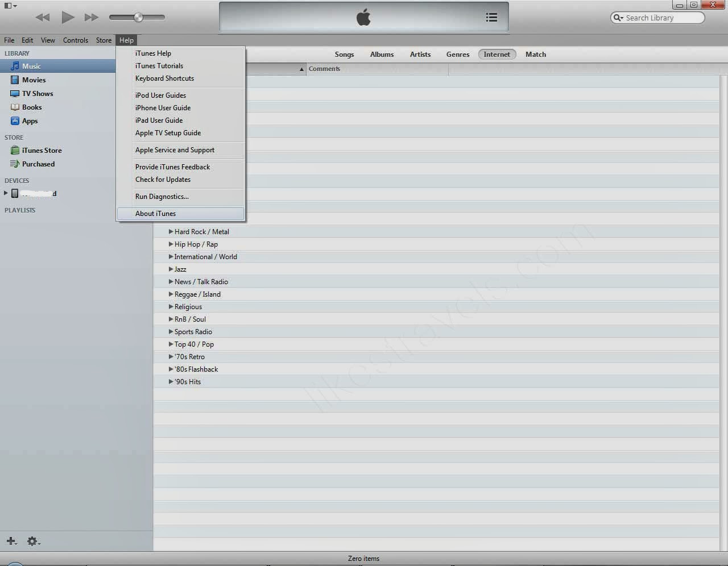Select About iTunes
728x566 pixels.
pos(181,213)
